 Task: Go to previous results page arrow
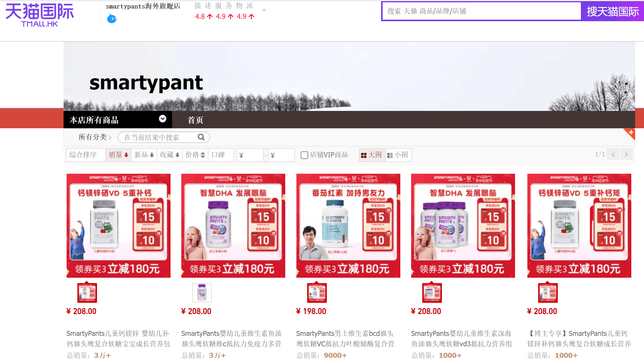(x=613, y=154)
